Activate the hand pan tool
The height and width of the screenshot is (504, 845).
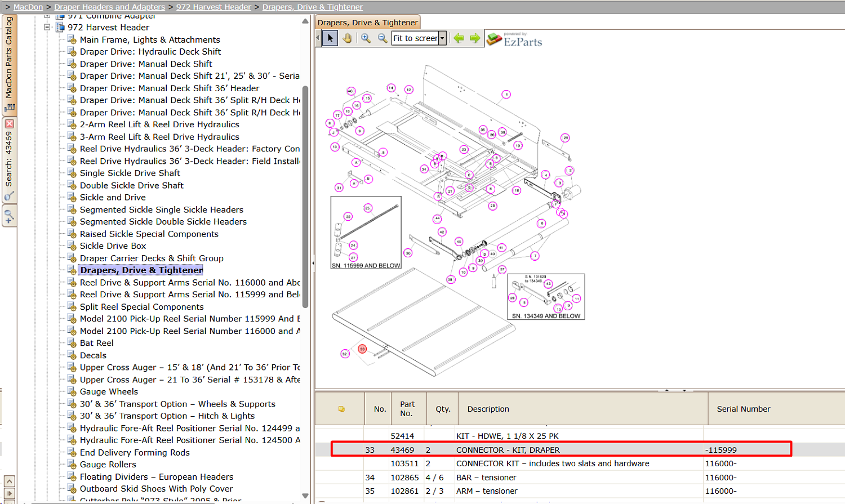[347, 38]
